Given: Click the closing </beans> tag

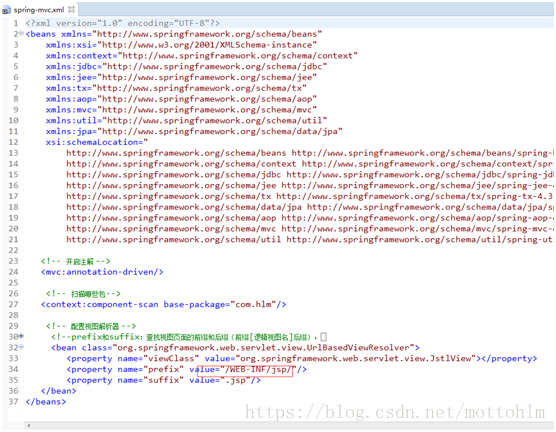Looking at the screenshot, I should pyautogui.click(x=46, y=402).
